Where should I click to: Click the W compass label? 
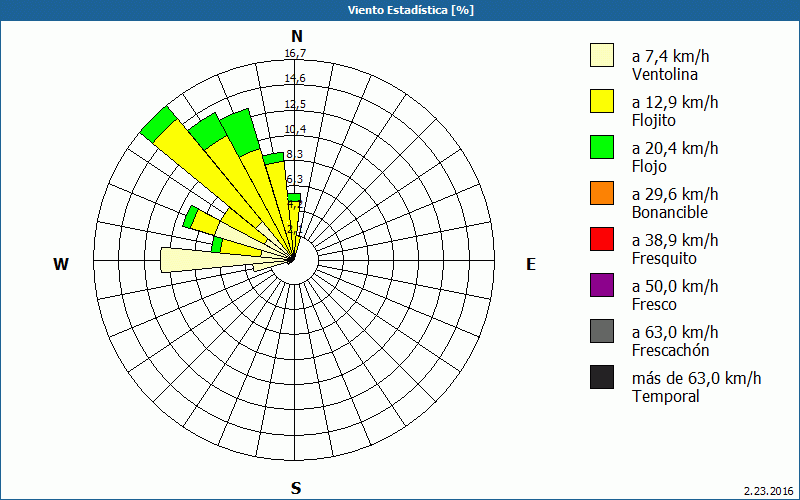tap(61, 264)
